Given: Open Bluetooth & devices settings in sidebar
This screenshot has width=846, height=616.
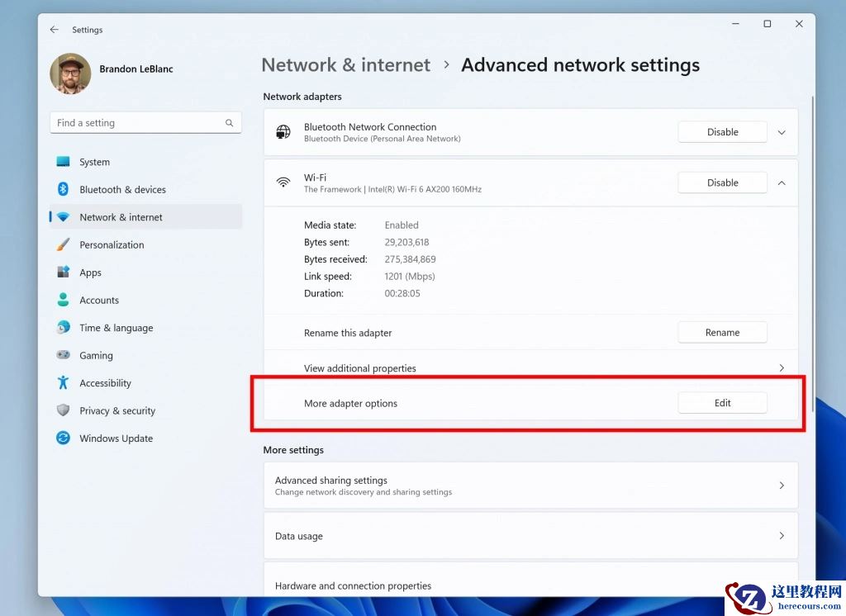Looking at the screenshot, I should (122, 189).
